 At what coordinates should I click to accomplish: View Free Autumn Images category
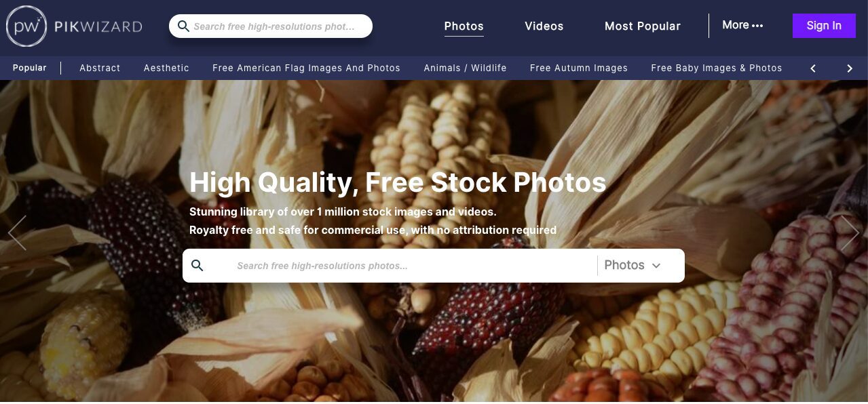[578, 68]
